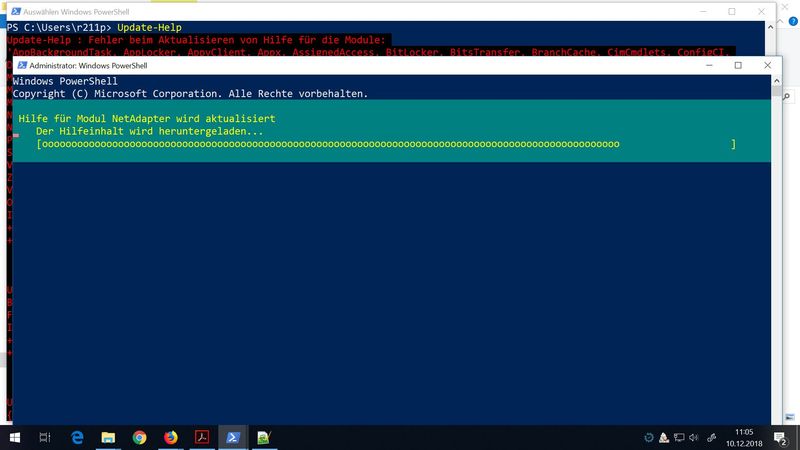This screenshot has width=800, height=450.
Task: Click the 'Administrator: Windows PowerShell' title text
Action: point(88,65)
